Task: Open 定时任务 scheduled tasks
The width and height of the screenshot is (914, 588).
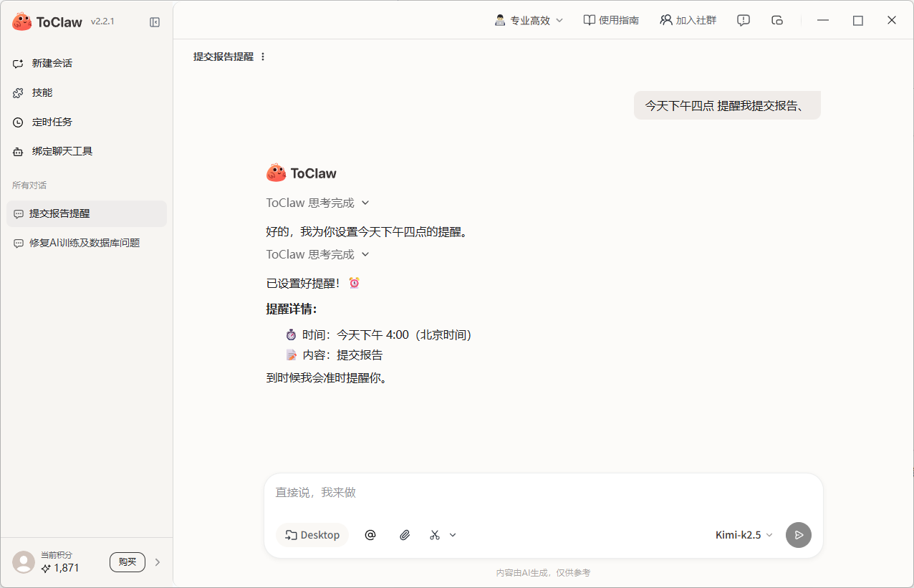Action: pos(87,122)
